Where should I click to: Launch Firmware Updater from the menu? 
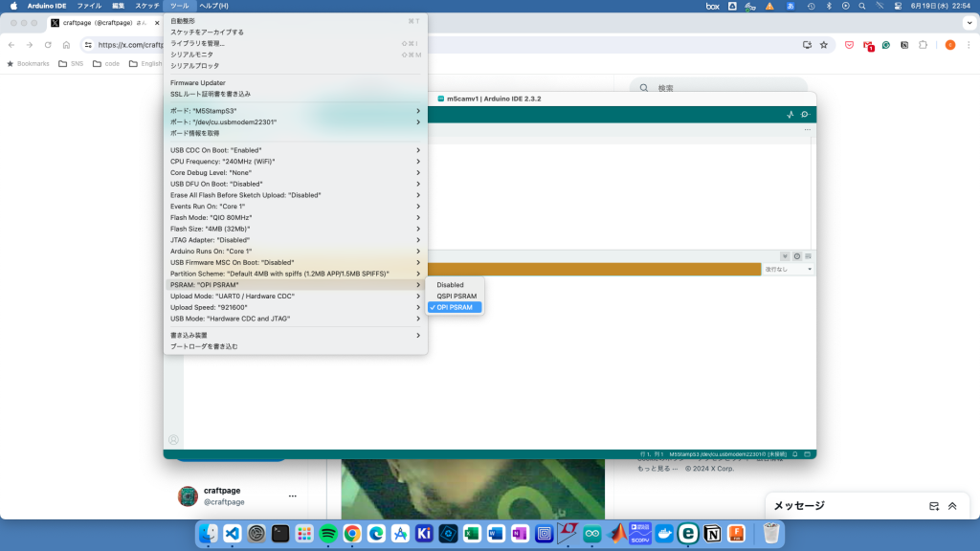(x=296, y=83)
